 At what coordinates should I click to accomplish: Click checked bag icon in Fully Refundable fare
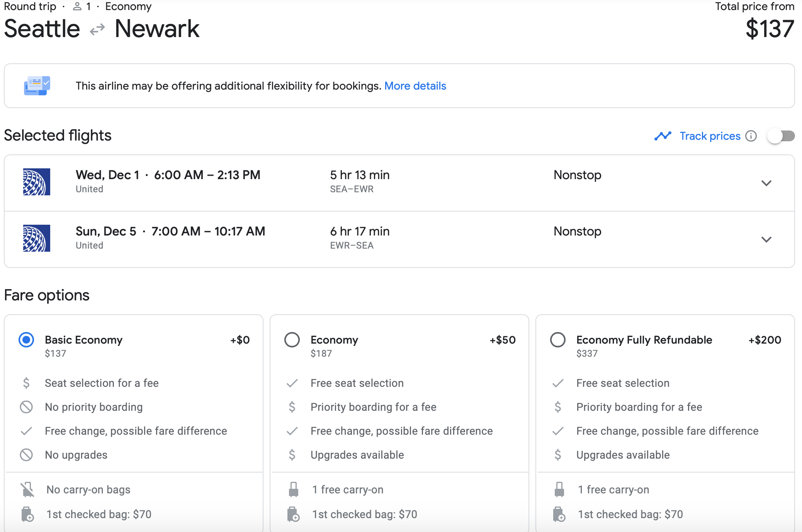[559, 514]
